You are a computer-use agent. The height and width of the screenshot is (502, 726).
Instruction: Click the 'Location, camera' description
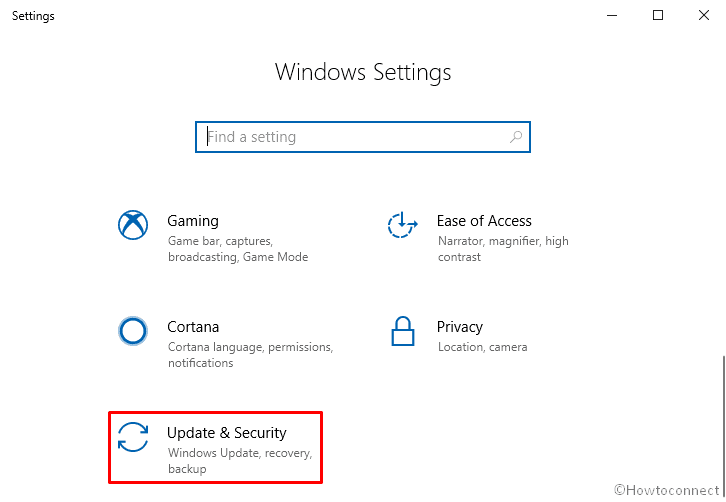482,347
